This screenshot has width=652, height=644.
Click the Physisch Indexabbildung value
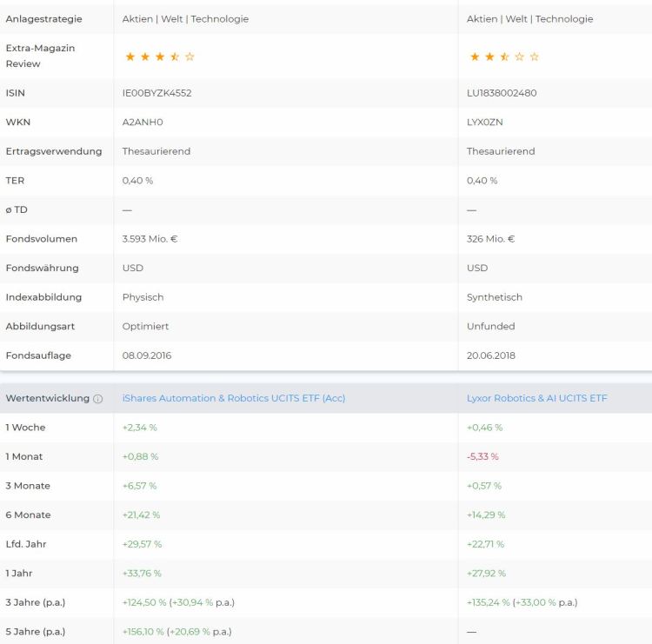[143, 297]
